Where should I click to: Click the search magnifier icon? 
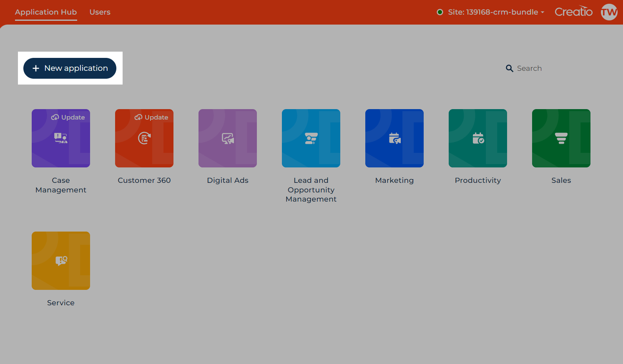click(x=509, y=68)
